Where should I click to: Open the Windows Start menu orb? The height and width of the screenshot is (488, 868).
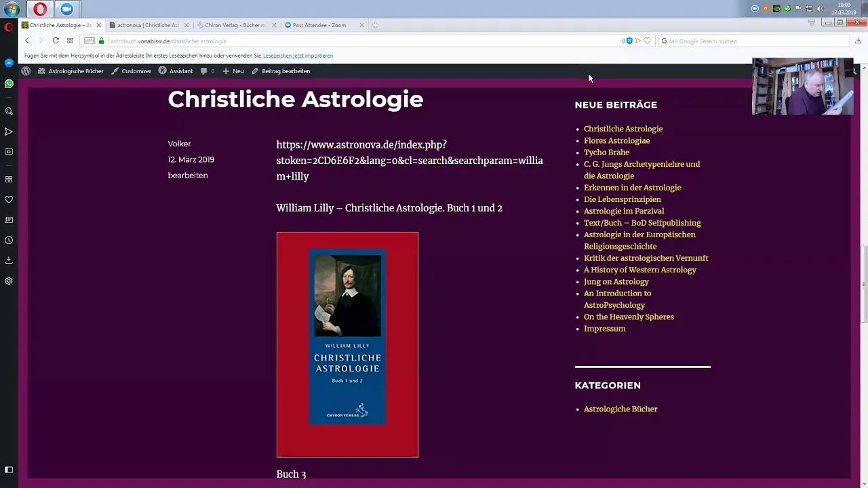coord(12,9)
